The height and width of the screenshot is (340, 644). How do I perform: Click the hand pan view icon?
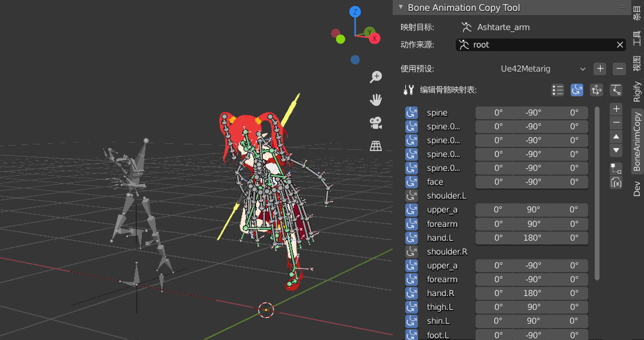pyautogui.click(x=376, y=99)
